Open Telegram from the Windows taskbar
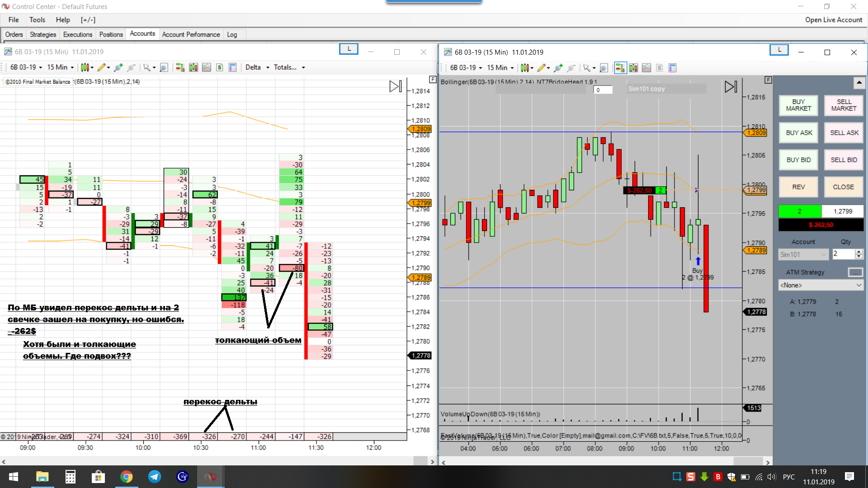This screenshot has height=488, width=868. tap(154, 477)
